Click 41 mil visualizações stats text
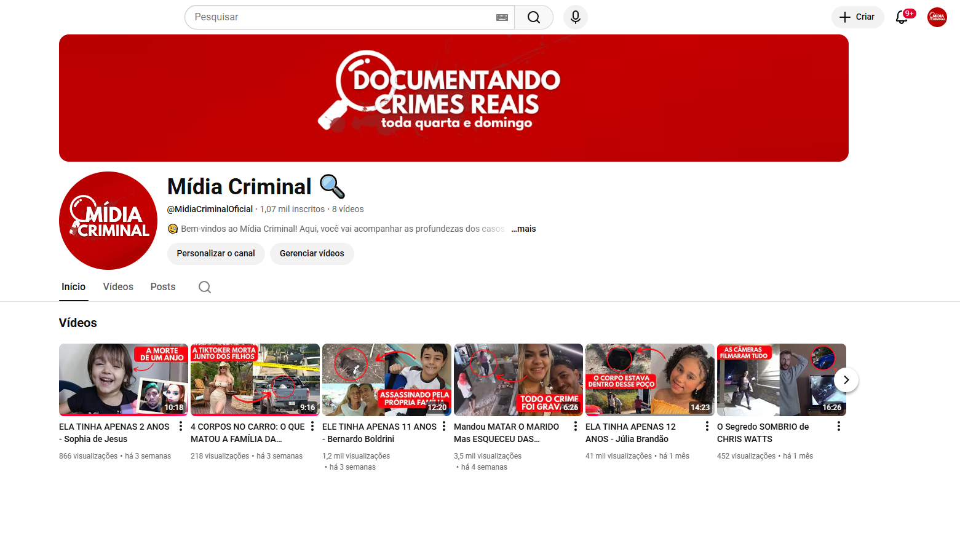This screenshot has width=960, height=560. (619, 456)
